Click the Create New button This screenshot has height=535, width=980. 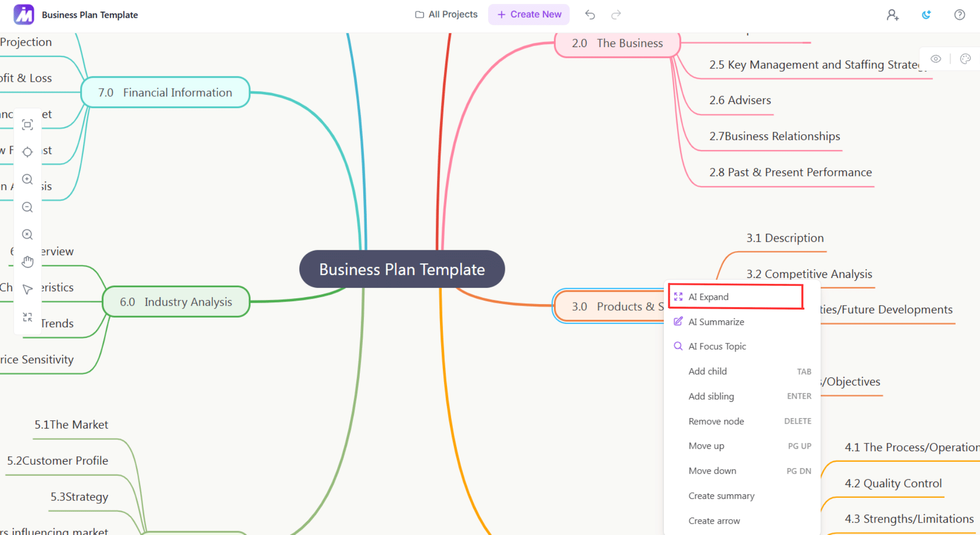[x=529, y=14]
